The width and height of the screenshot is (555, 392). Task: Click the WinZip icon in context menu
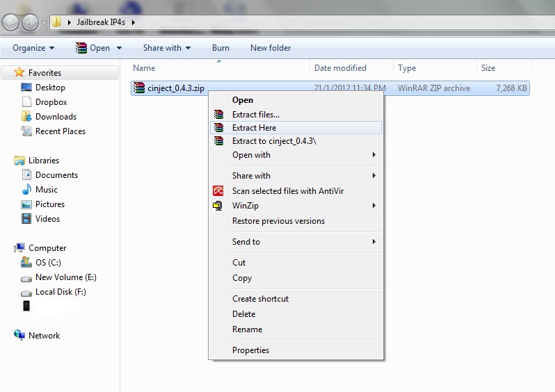point(217,206)
